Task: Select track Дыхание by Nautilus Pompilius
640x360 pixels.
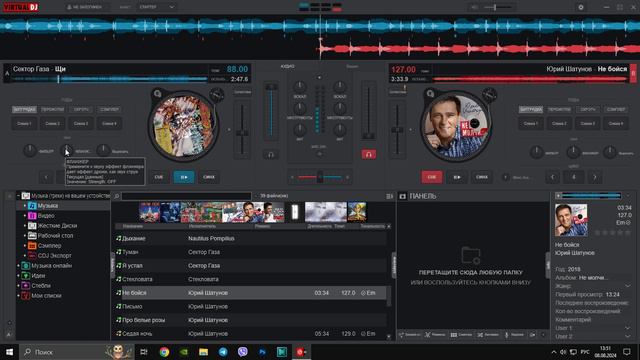Action: click(250, 238)
